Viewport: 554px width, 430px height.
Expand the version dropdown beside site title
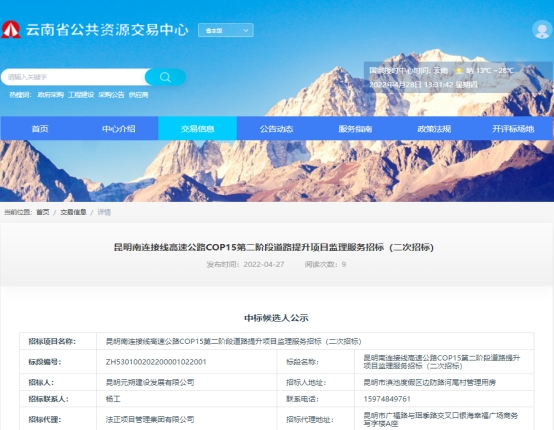226,30
